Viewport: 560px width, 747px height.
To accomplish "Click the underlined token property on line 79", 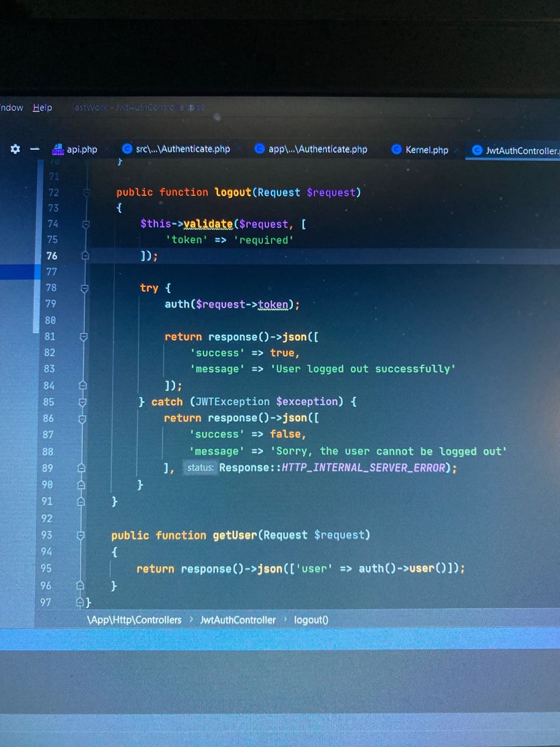I will tap(273, 305).
